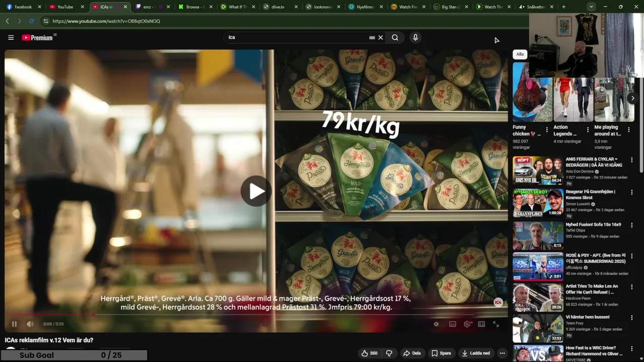Open player settings gear icon
This screenshot has width=644, height=362.
pos(467,324)
